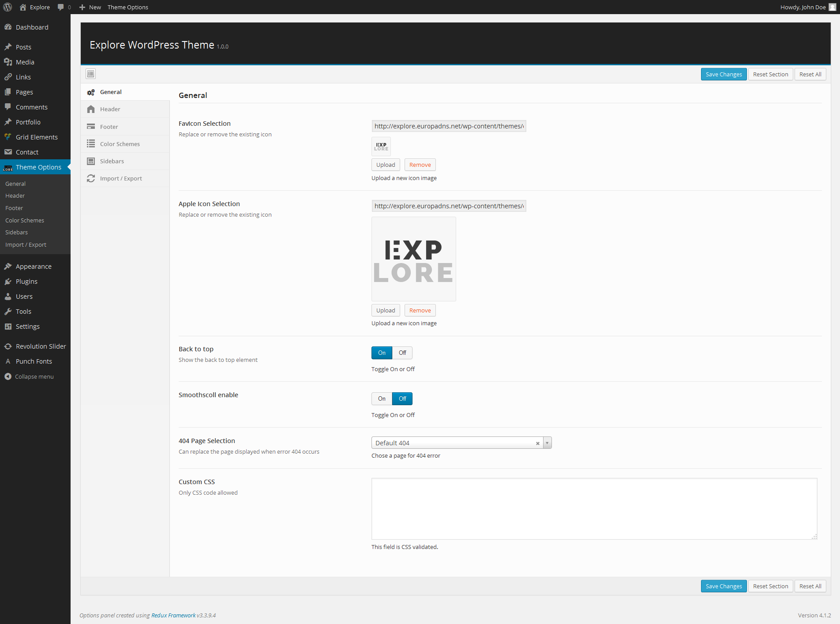The width and height of the screenshot is (840, 624).
Task: Switch Smoothscoll enable to On
Action: (x=382, y=398)
